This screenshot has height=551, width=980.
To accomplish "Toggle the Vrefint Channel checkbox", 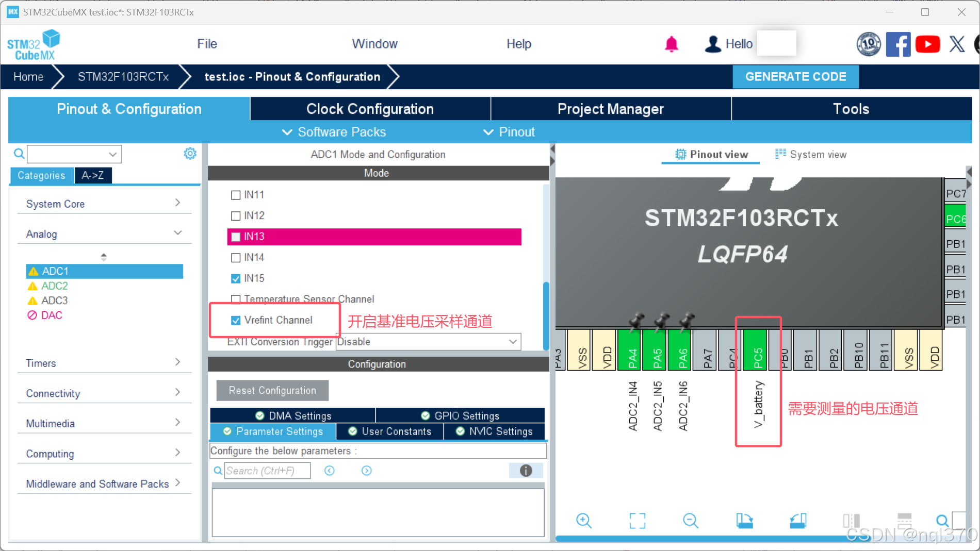I will pos(236,320).
